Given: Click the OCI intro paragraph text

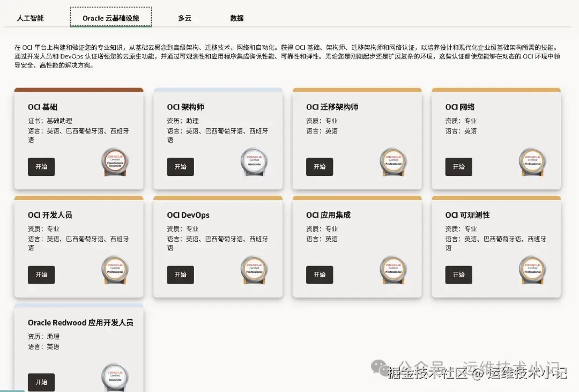Looking at the screenshot, I should [287, 56].
